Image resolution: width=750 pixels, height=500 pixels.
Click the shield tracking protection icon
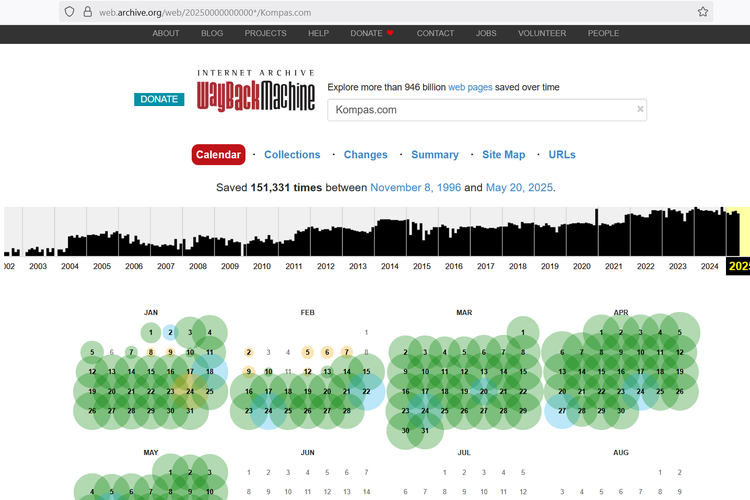click(69, 12)
